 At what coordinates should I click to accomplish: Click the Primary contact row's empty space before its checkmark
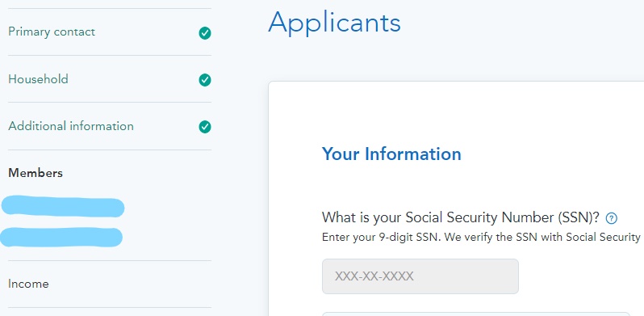(147, 32)
